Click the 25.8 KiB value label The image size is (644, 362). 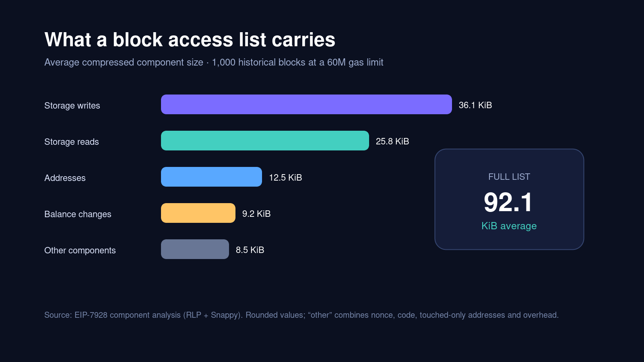392,141
